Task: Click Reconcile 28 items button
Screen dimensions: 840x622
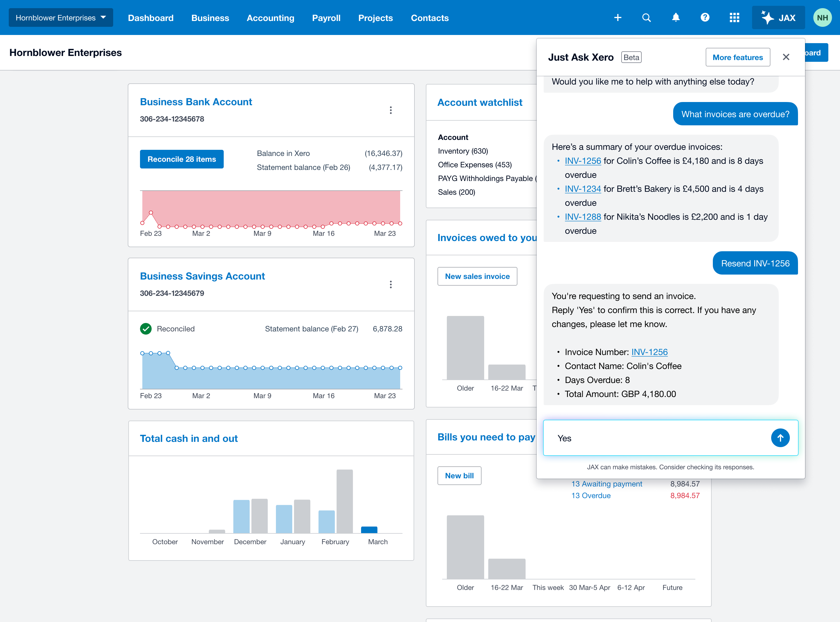Action: [x=181, y=159]
